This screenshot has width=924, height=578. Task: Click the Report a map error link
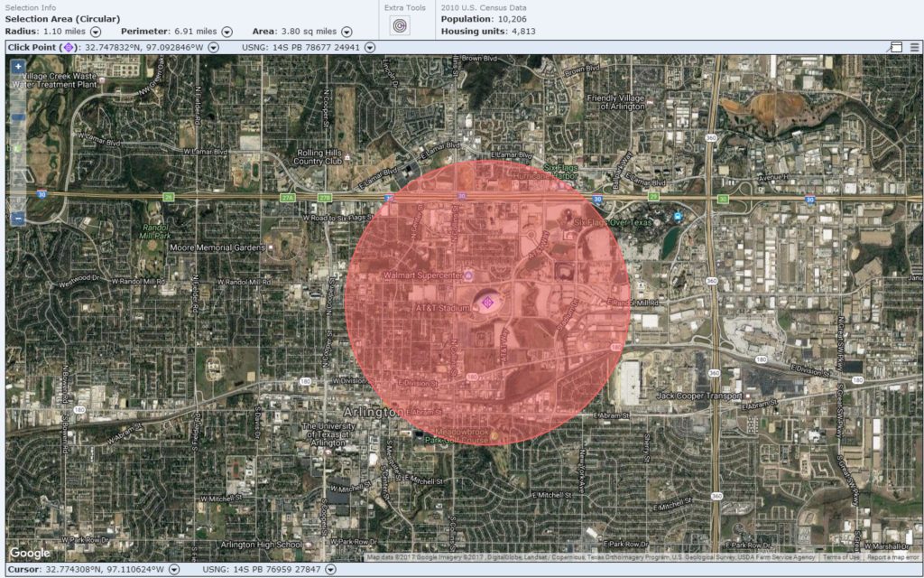point(892,556)
